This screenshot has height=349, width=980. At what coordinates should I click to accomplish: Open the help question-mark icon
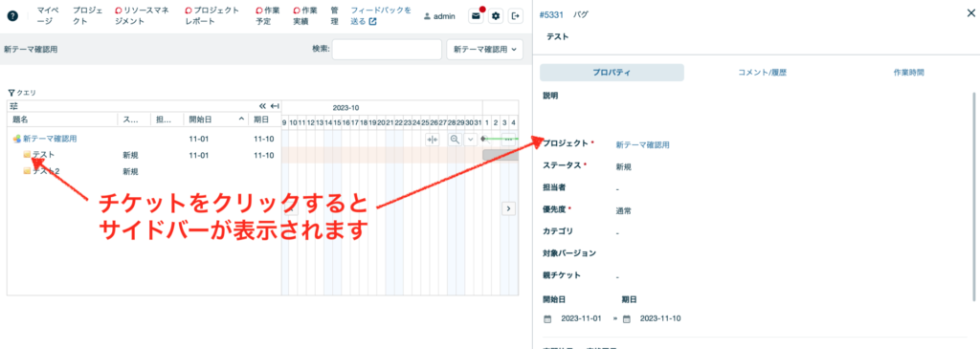click(12, 16)
